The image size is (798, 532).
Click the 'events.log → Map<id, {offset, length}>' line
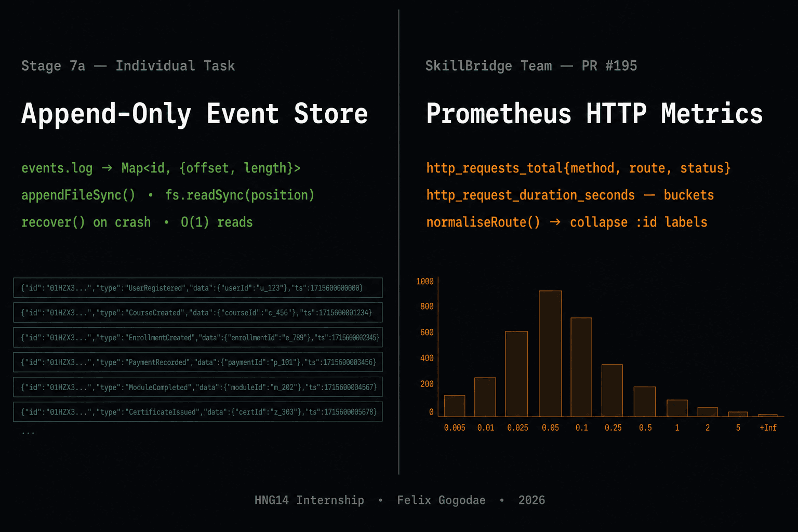point(161,168)
